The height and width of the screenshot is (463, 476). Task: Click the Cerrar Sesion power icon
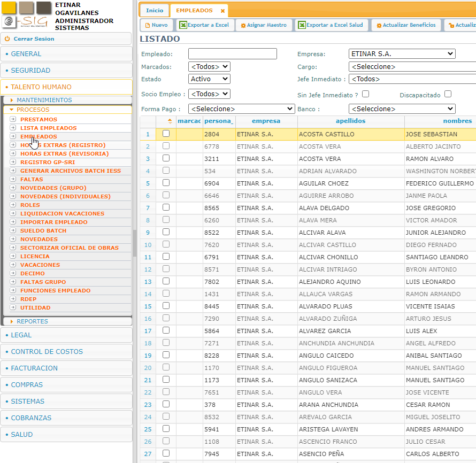click(x=7, y=39)
